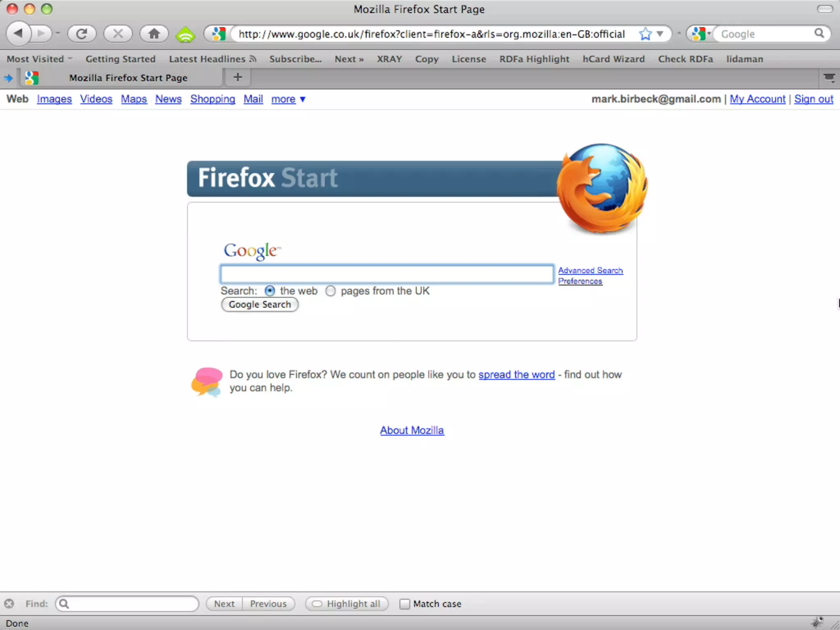The width and height of the screenshot is (840, 630).
Task: Open the RDFa Highlight bookmark item
Action: 534,59
